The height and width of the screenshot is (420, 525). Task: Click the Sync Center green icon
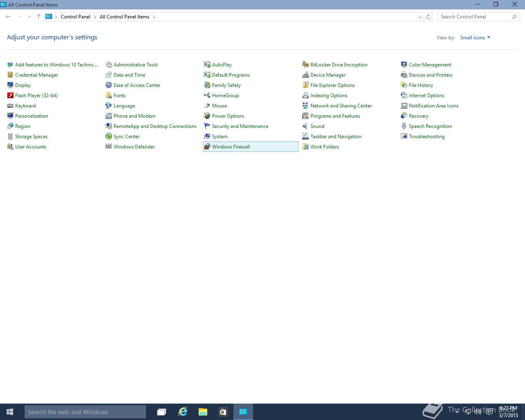pyautogui.click(x=109, y=137)
